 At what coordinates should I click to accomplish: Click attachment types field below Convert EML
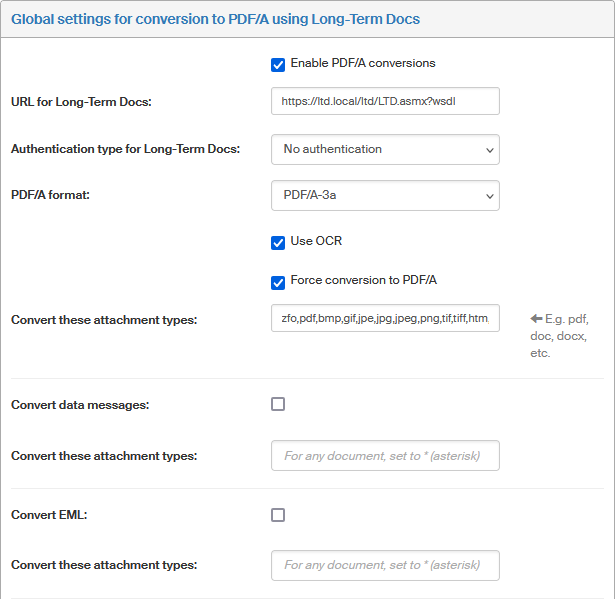click(x=385, y=565)
